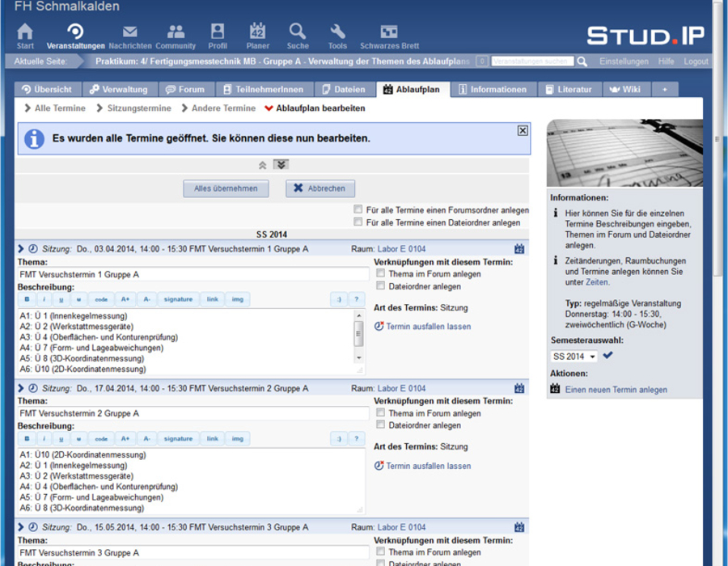Collapse the 17.04.2014 Sitzung entry arrow

[21, 388]
